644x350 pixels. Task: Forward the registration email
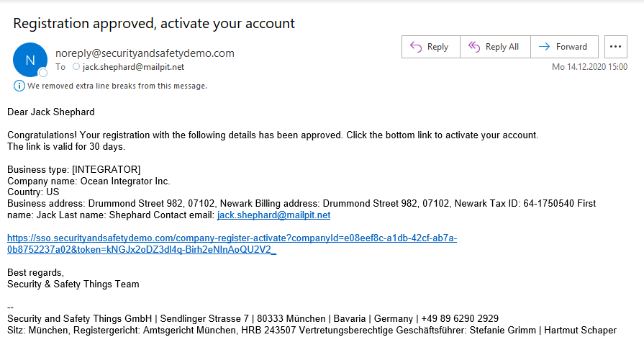point(564,47)
